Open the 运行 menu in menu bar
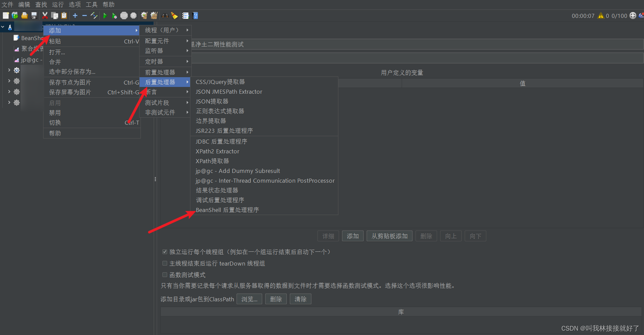Image resolution: width=644 pixels, height=335 pixels. [x=58, y=4]
